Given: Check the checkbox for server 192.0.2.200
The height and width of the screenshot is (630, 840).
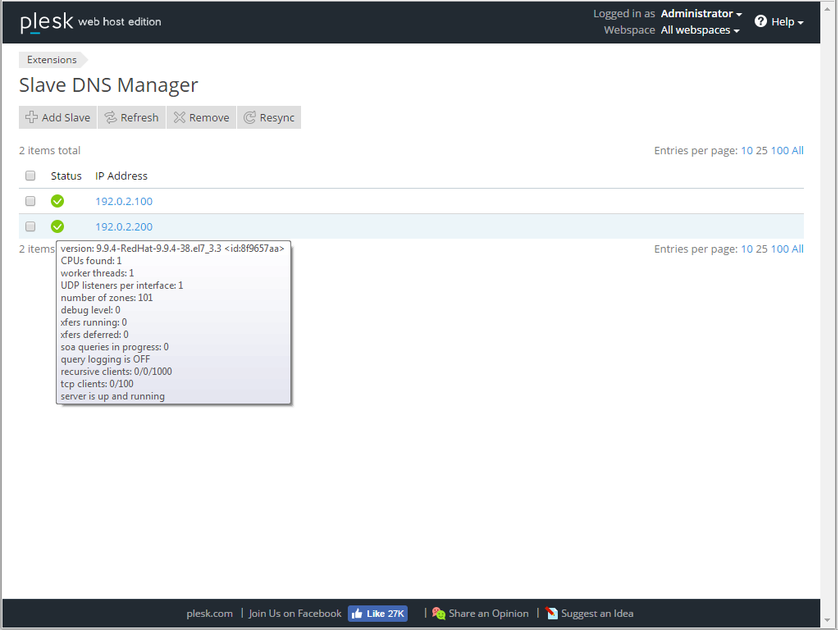Looking at the screenshot, I should point(30,226).
